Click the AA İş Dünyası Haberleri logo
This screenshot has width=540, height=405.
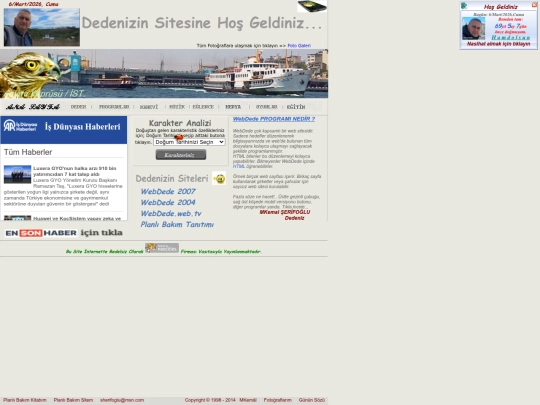pos(20,126)
